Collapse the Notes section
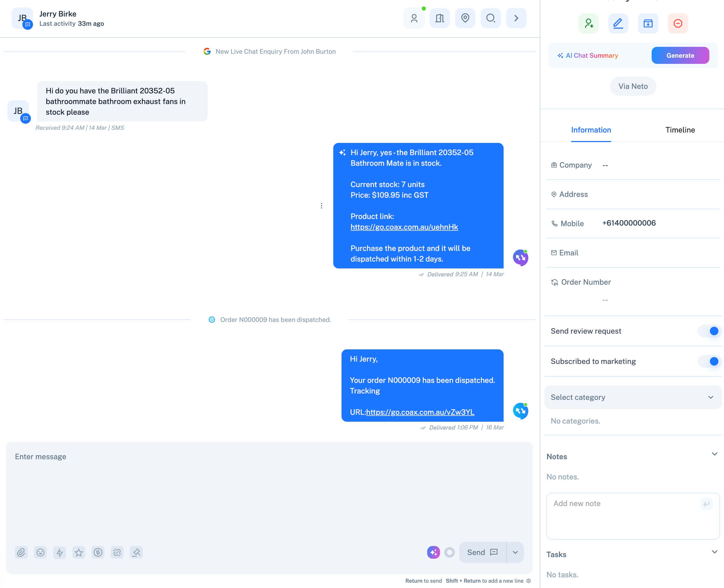 click(x=715, y=454)
